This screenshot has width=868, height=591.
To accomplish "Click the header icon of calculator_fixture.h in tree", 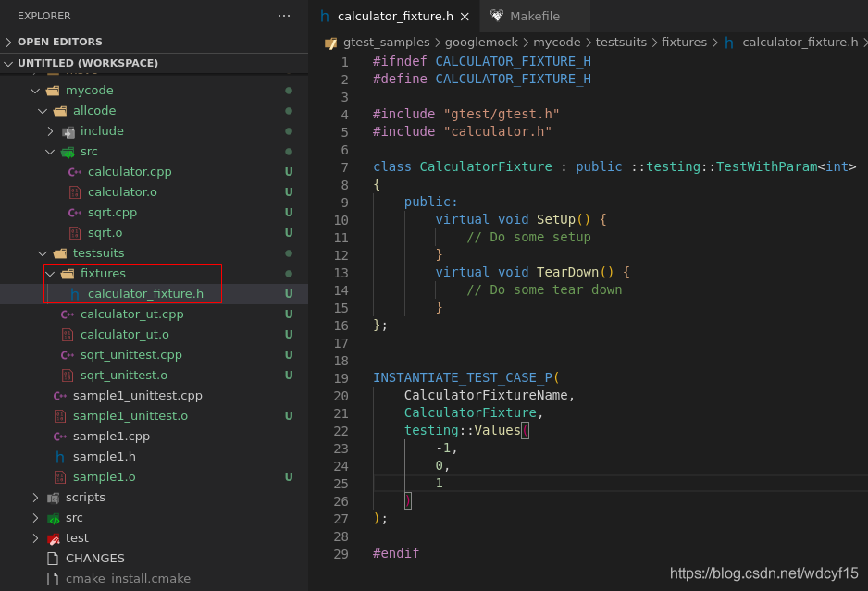I will 75,294.
